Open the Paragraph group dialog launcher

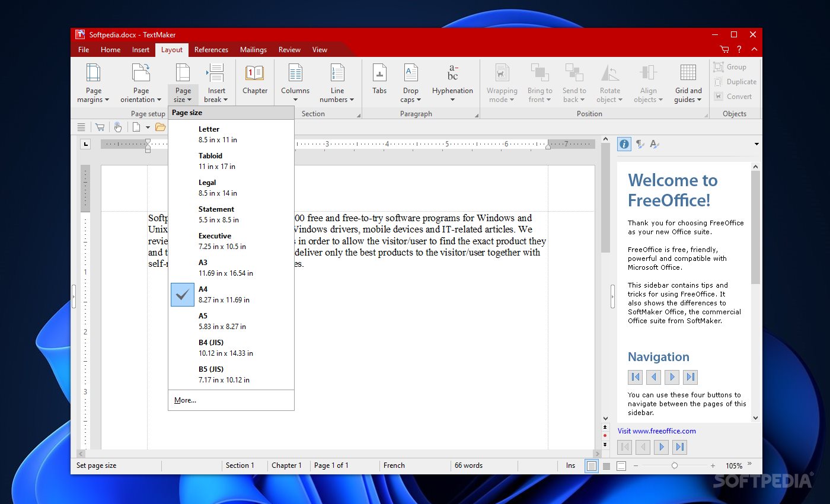[475, 114]
